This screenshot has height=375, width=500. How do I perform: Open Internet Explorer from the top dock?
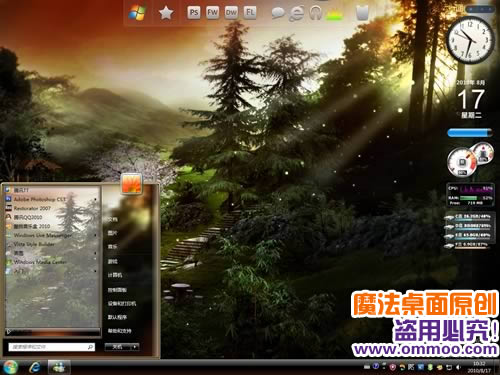pos(296,13)
